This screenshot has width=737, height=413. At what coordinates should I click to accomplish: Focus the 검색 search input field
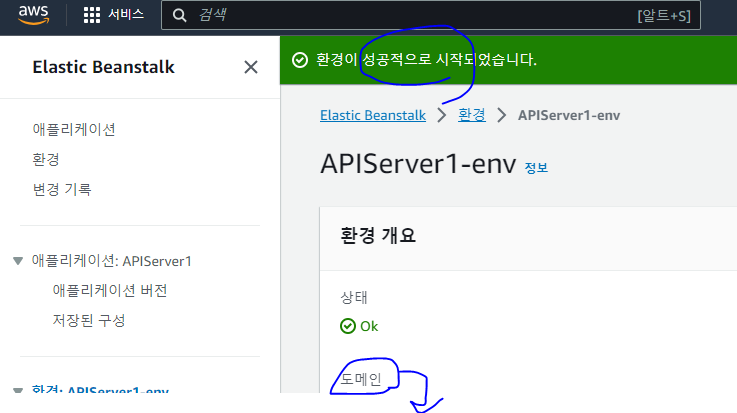[x=431, y=16]
